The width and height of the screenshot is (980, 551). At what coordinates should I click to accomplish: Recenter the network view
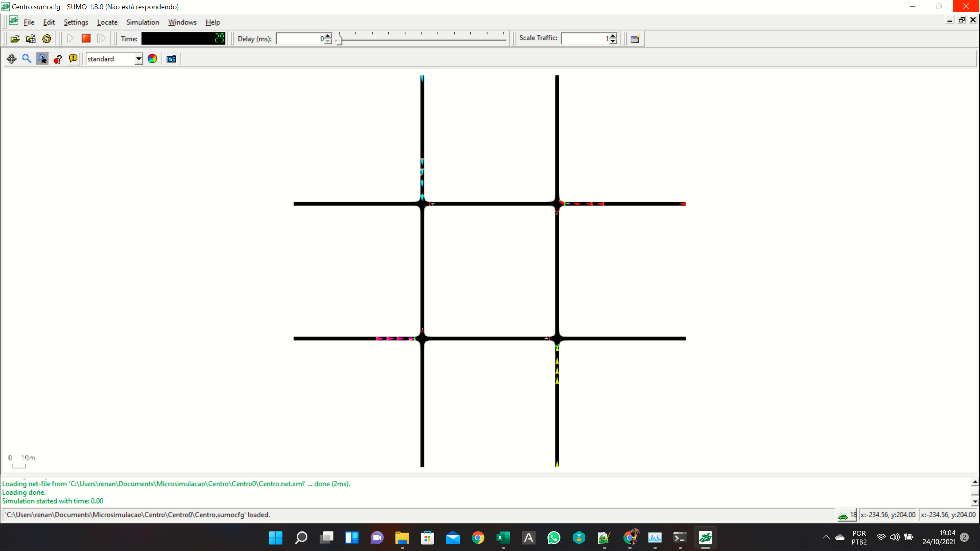11,59
